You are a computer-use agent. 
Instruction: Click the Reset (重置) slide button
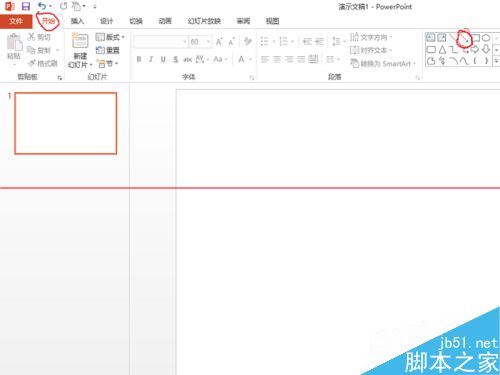coord(108,50)
